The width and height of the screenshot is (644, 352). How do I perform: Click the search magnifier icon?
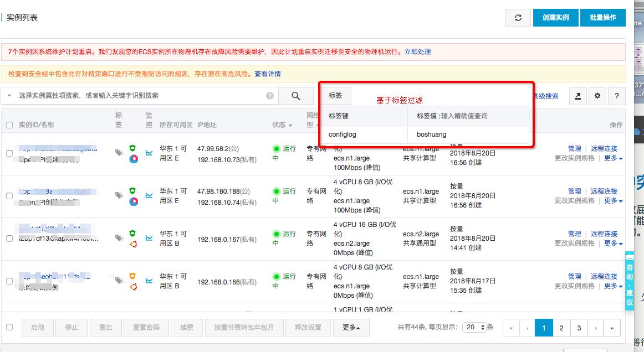[x=296, y=95]
